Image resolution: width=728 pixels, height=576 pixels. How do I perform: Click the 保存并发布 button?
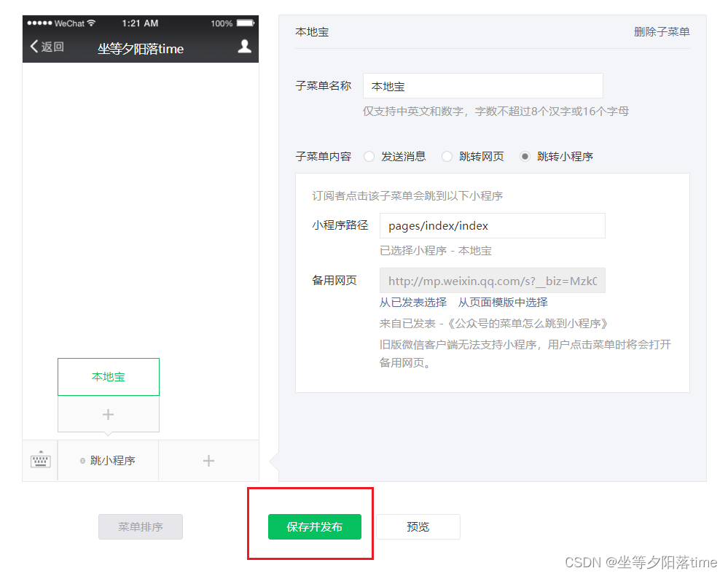point(314,526)
